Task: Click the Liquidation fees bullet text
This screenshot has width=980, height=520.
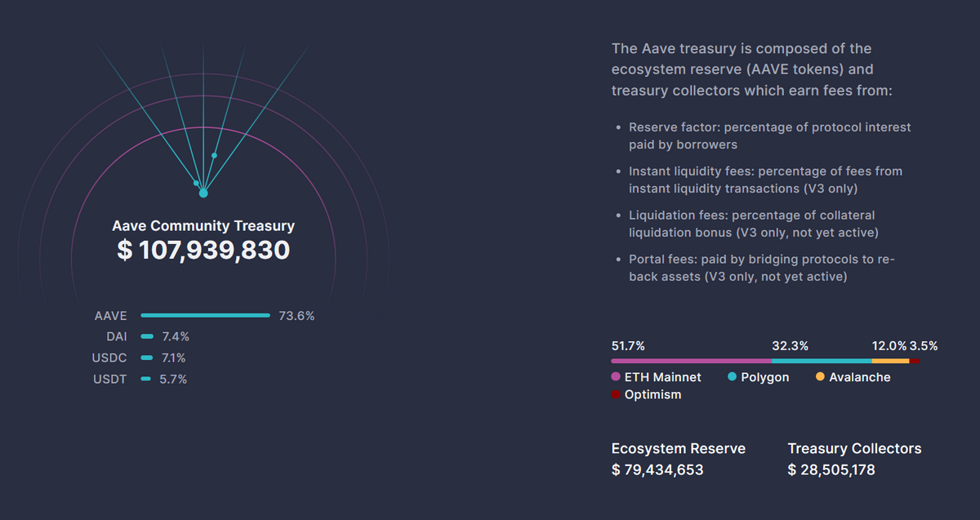Action: pyautogui.click(x=753, y=224)
